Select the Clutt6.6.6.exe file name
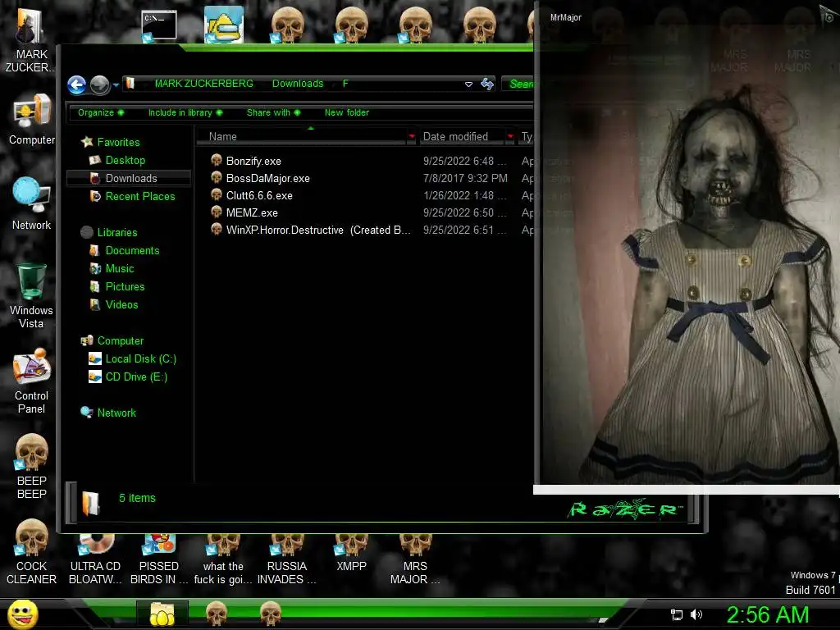 click(259, 195)
